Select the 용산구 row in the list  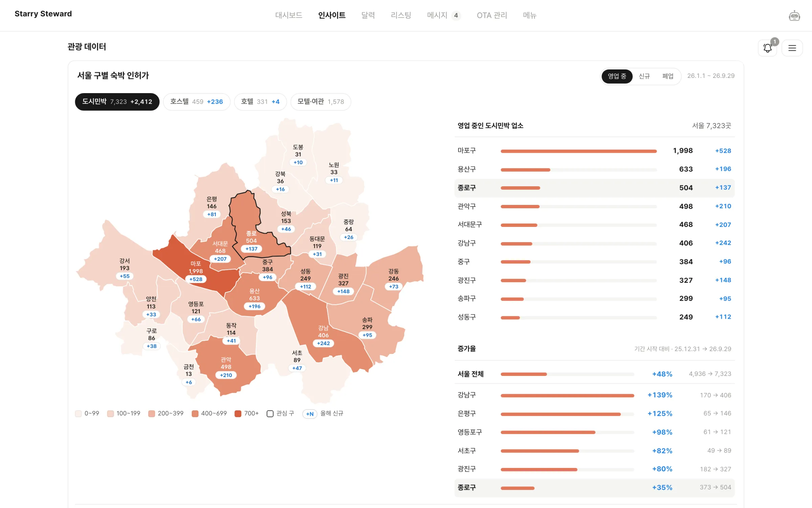[594, 169]
